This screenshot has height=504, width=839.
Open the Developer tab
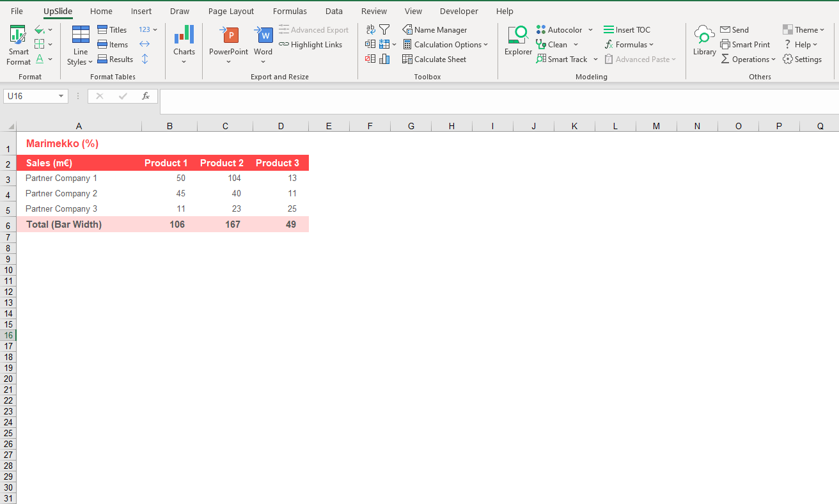pos(459,11)
